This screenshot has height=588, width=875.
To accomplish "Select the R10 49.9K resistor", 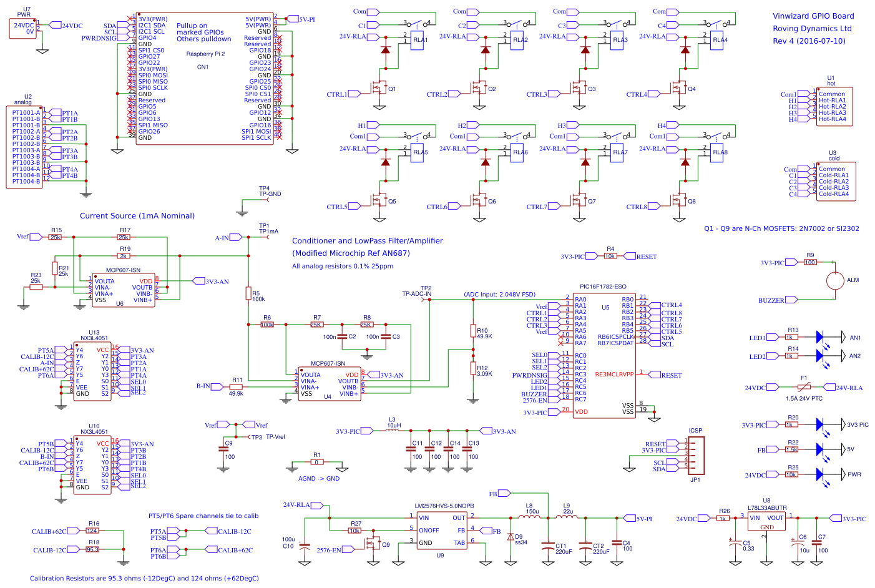I will [473, 331].
